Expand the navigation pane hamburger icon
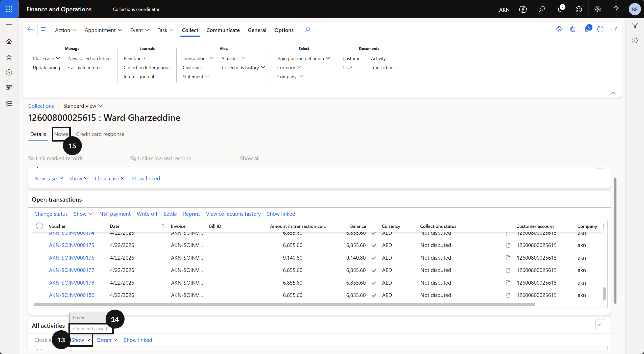 click(x=9, y=26)
